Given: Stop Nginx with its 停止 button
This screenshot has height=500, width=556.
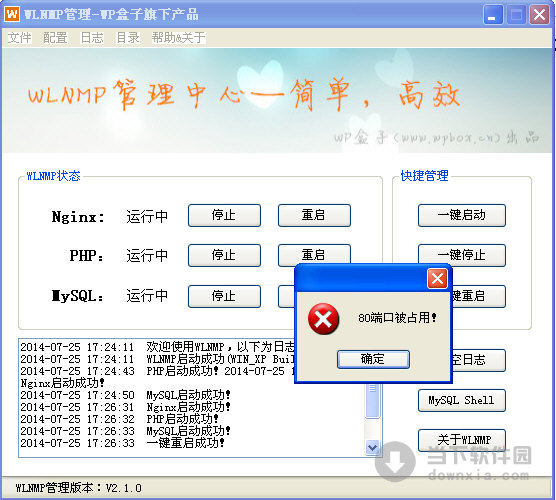Looking at the screenshot, I should 224,215.
